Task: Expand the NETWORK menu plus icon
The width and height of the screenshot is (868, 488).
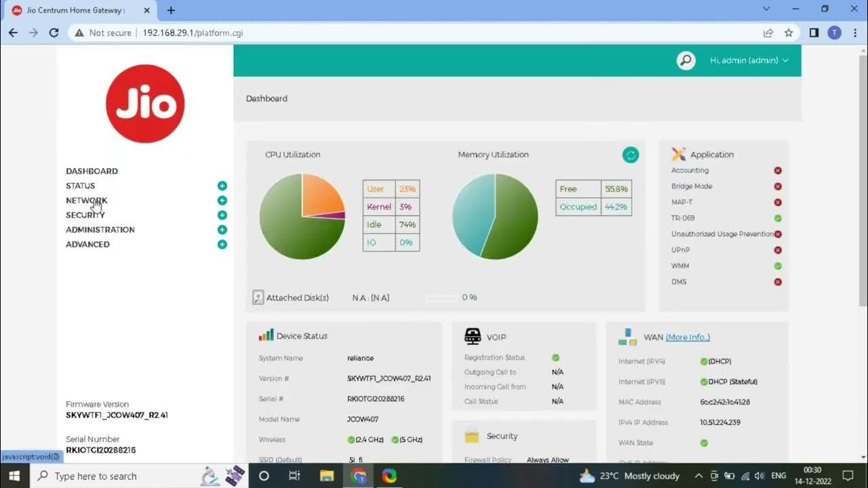Action: (222, 201)
